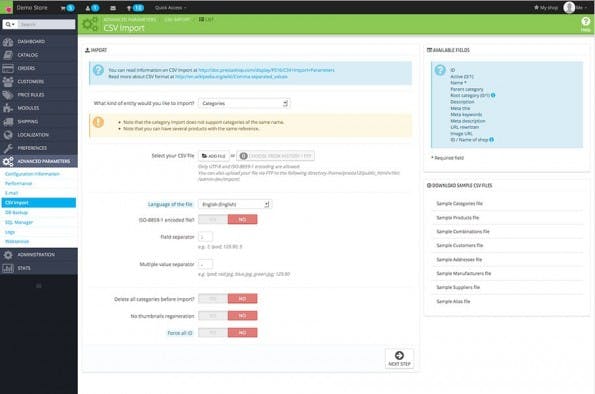
Task: Open the entity type Categories dropdown
Action: pos(244,103)
